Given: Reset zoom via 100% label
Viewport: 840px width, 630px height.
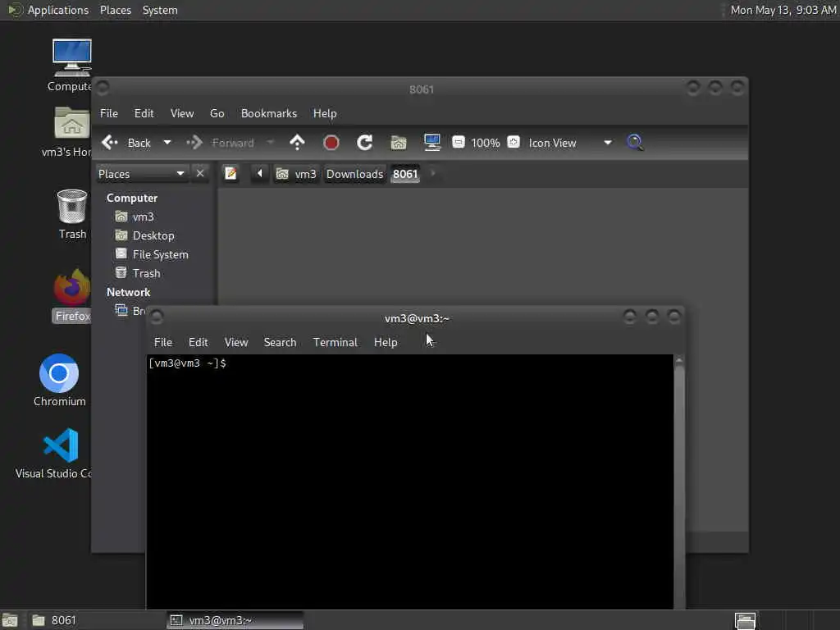Looking at the screenshot, I should 486,143.
